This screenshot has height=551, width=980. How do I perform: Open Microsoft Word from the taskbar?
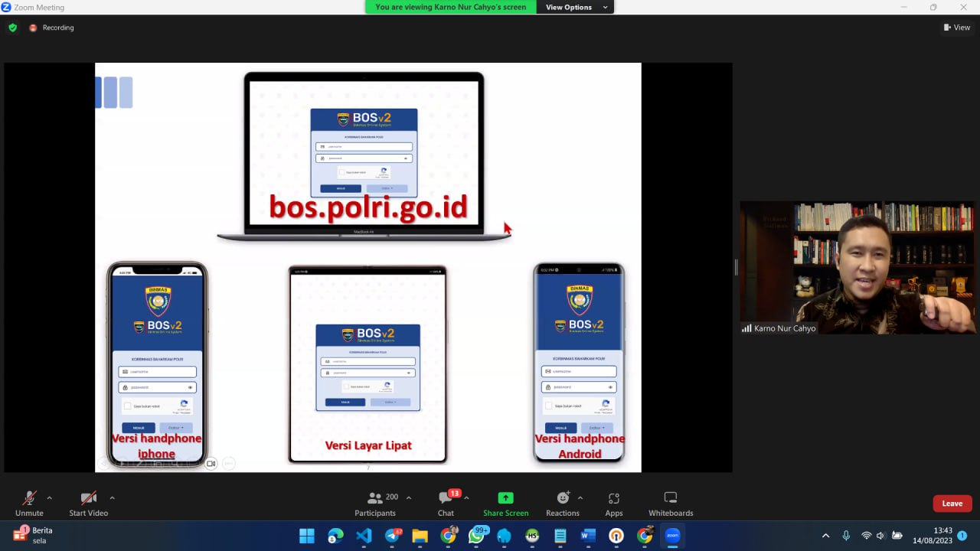point(588,536)
